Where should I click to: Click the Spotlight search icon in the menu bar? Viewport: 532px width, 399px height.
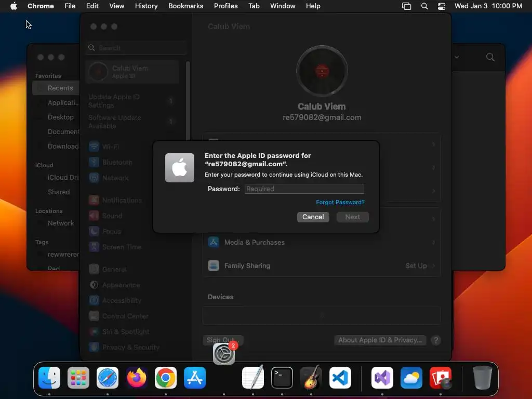coord(424,6)
